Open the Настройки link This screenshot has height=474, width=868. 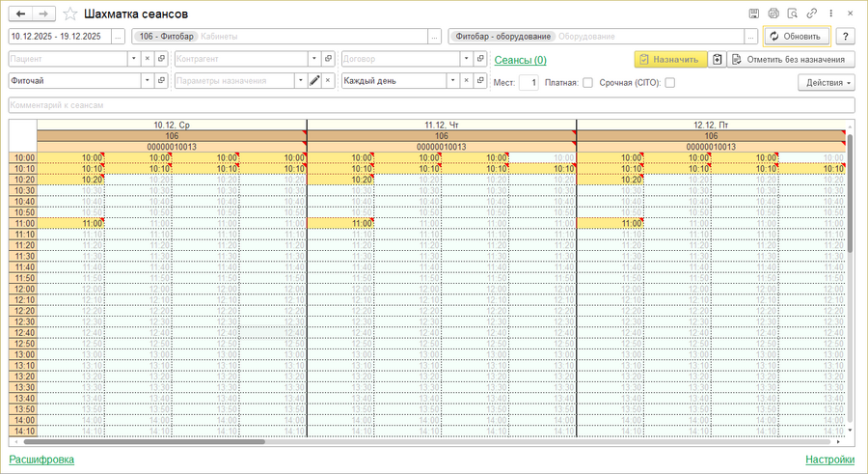click(x=829, y=460)
